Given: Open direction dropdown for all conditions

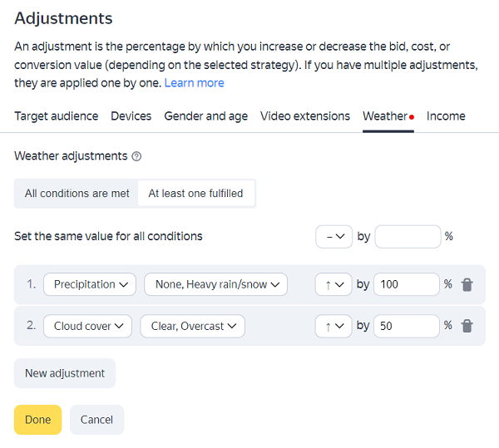Looking at the screenshot, I should (333, 237).
